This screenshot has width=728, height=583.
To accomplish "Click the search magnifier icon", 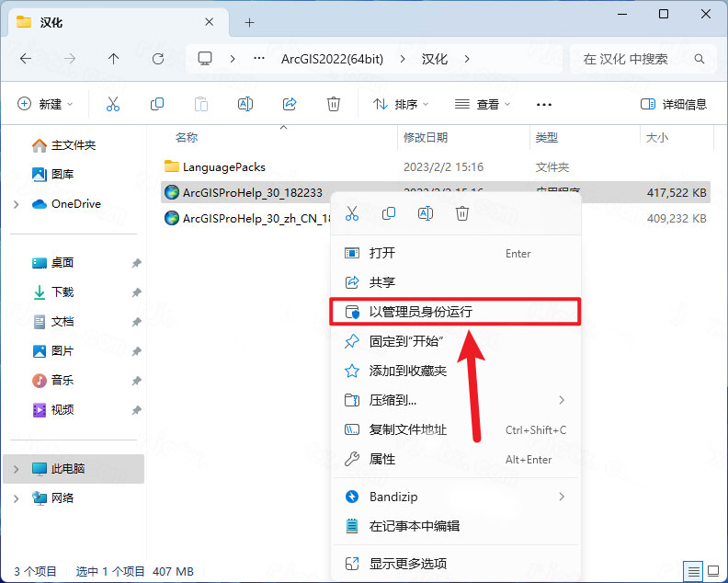I will (700, 59).
